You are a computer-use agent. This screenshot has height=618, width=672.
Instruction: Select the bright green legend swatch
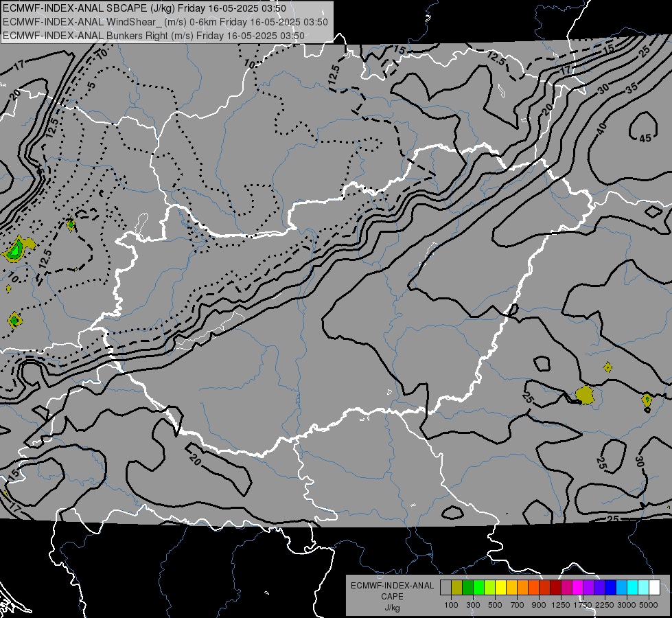[x=478, y=588]
